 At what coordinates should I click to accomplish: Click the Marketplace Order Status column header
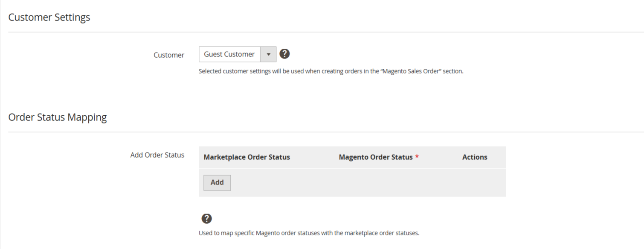click(x=247, y=157)
